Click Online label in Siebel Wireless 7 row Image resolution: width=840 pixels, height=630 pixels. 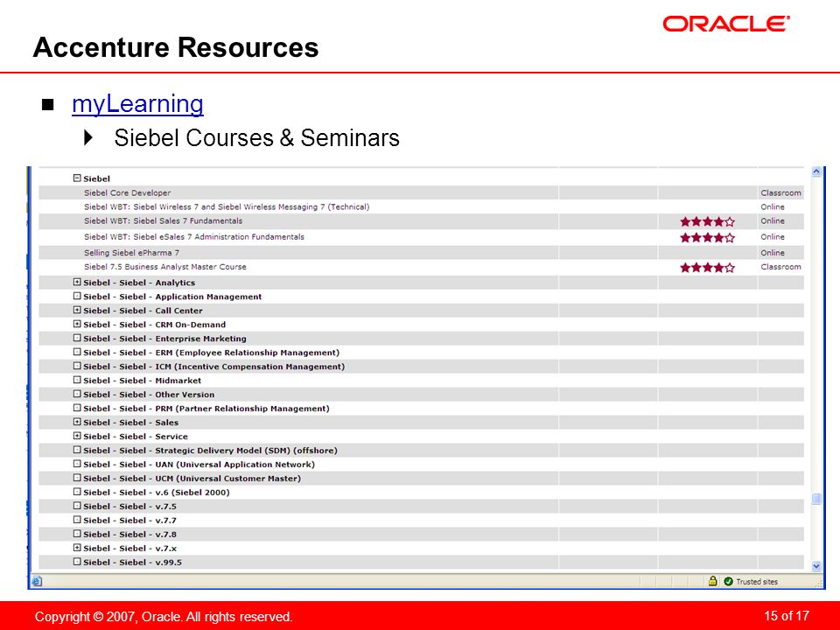(x=773, y=206)
